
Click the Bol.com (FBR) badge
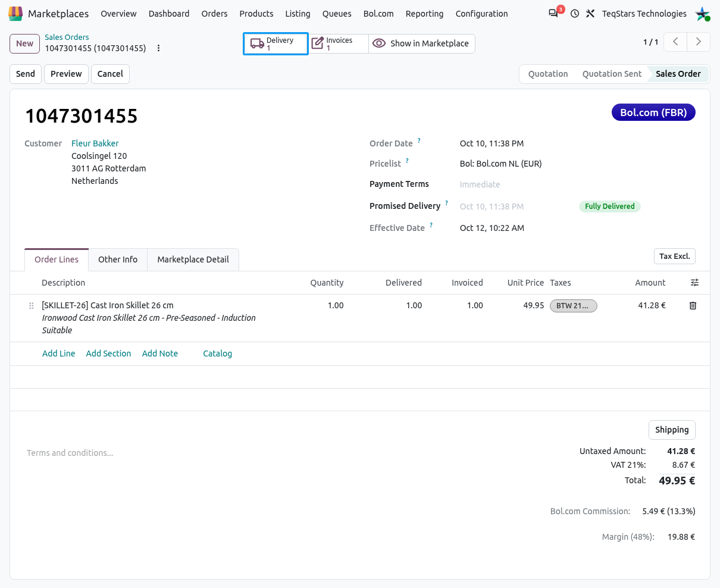[x=653, y=112]
